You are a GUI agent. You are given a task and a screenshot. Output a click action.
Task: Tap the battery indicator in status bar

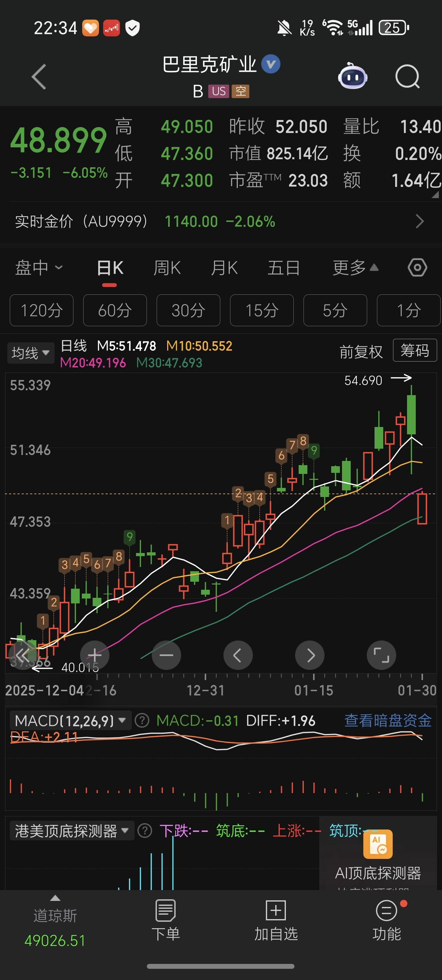tap(394, 28)
